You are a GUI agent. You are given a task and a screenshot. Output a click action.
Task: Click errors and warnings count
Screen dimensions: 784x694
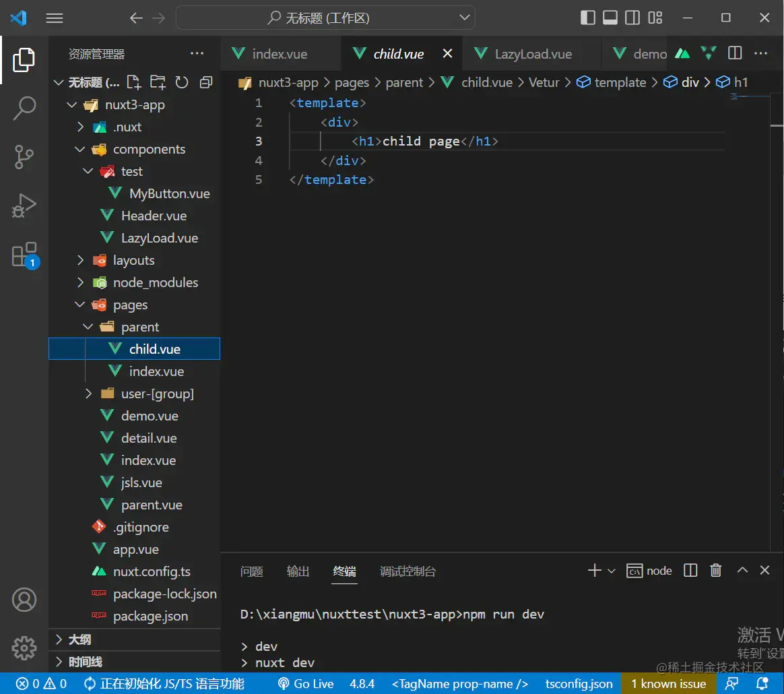pos(41,683)
